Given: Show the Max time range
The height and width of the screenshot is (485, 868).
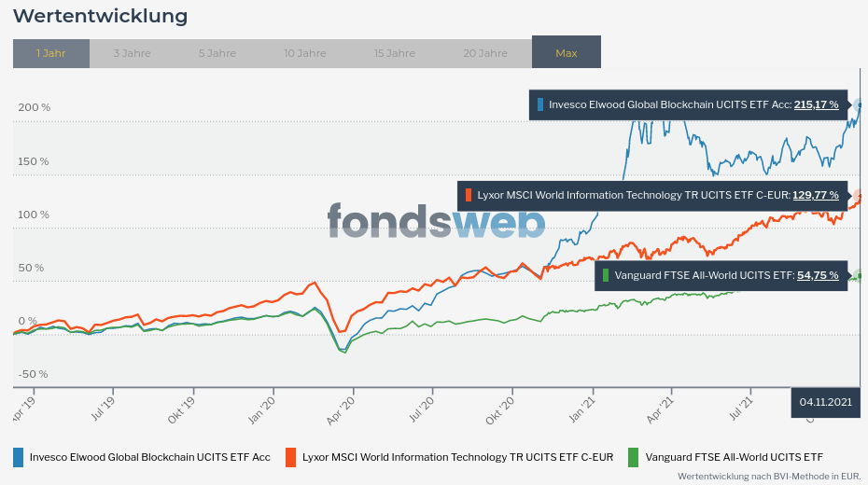Looking at the screenshot, I should click(567, 53).
